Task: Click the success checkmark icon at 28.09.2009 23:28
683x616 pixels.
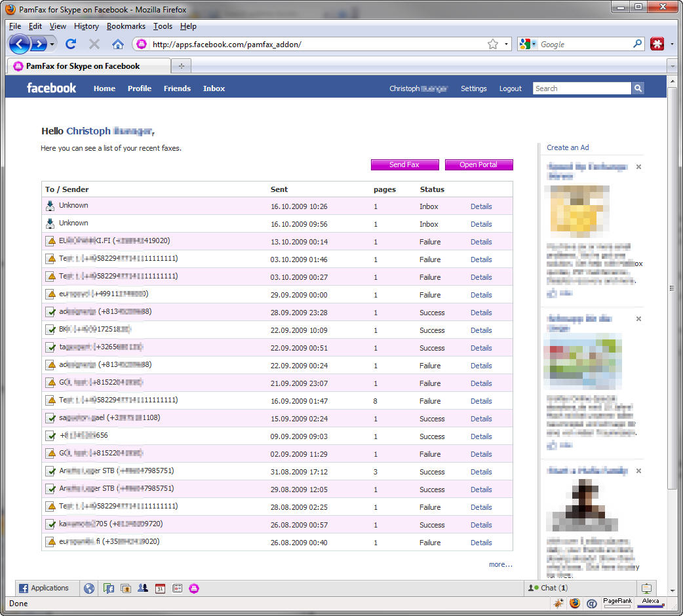Action: [x=50, y=312]
